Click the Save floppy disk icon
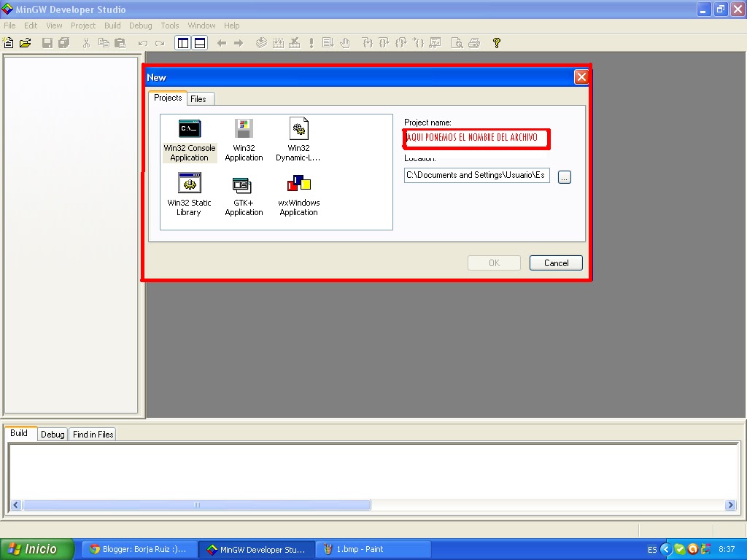Image resolution: width=747 pixels, height=560 pixels. tap(47, 43)
